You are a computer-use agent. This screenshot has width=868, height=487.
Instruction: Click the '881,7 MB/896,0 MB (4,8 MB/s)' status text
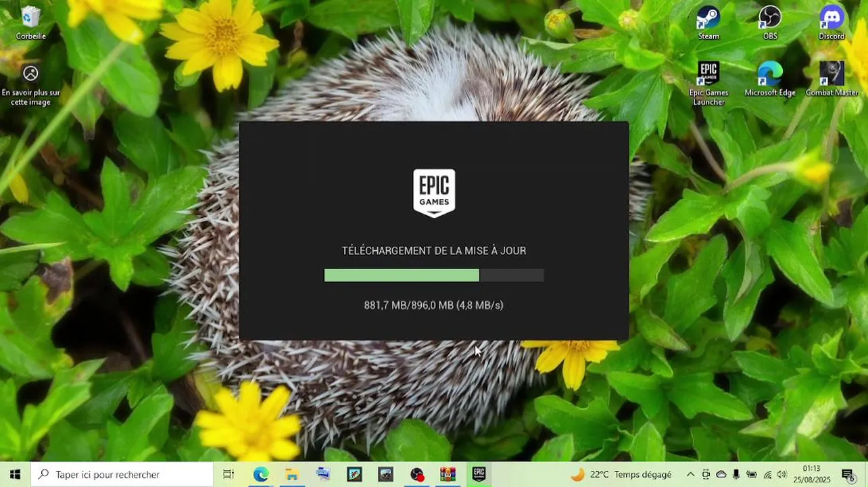(x=434, y=305)
